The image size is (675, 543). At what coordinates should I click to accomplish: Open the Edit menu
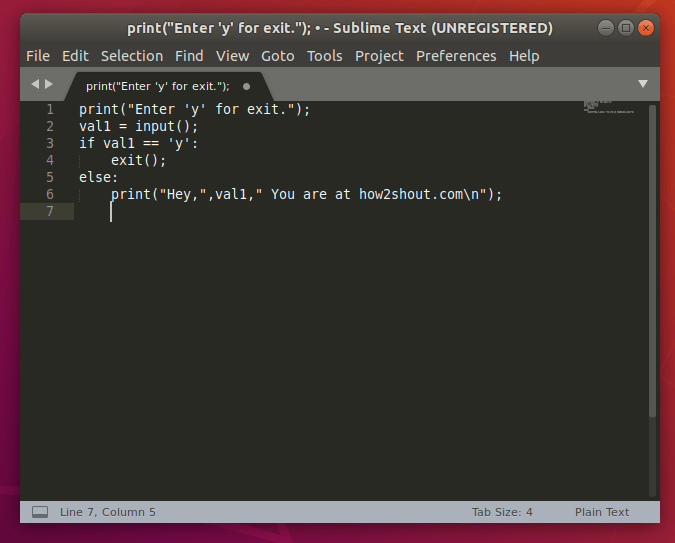(x=75, y=56)
